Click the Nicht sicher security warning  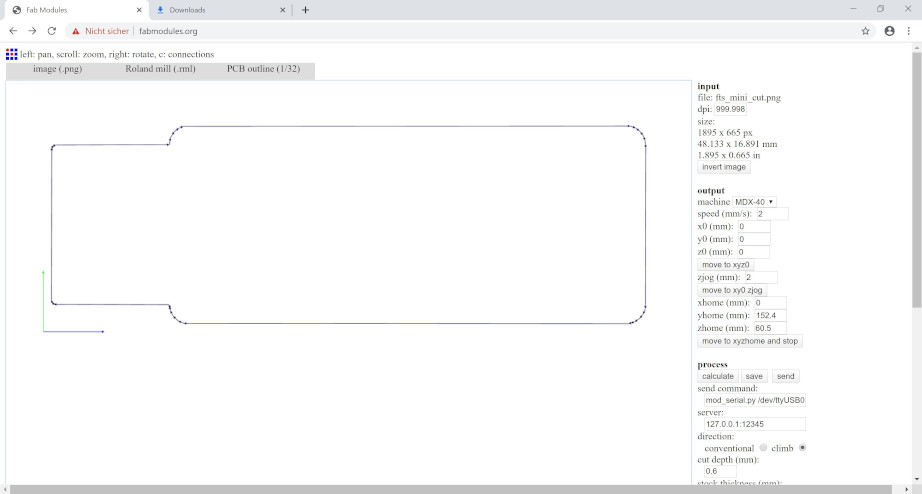point(101,31)
